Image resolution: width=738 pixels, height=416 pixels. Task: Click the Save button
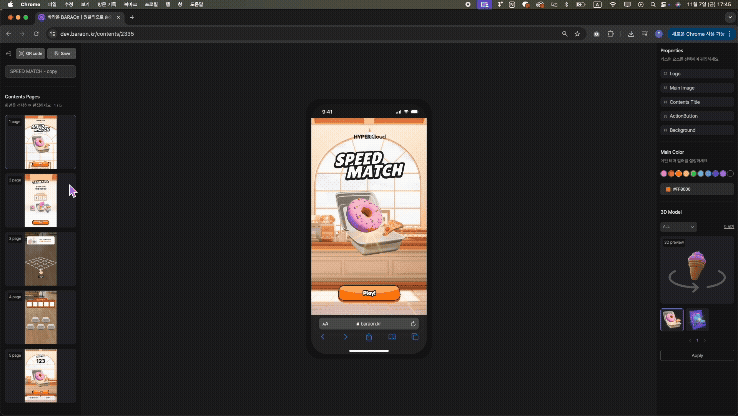click(x=62, y=54)
